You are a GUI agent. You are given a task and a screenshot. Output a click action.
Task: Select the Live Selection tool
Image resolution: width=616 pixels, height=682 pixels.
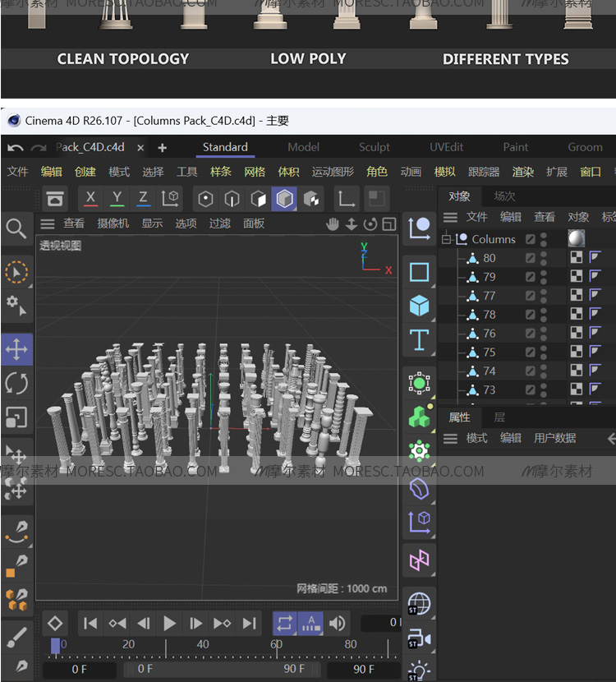17,272
